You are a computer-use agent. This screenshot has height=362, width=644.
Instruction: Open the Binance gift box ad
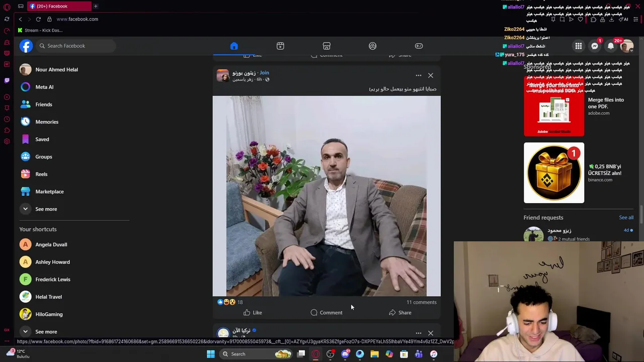coord(554,173)
